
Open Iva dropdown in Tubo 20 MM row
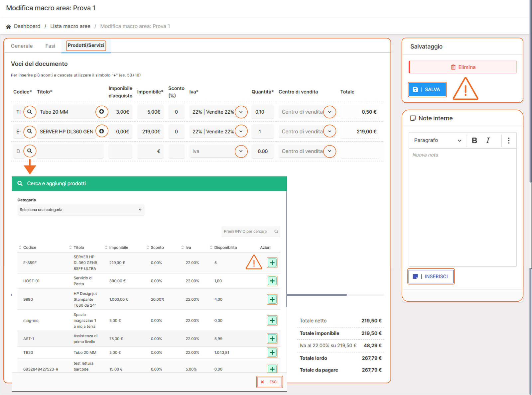coord(241,112)
